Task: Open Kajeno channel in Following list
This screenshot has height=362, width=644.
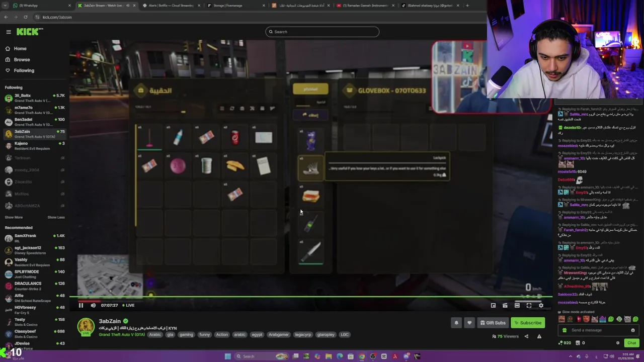Action: [35, 146]
